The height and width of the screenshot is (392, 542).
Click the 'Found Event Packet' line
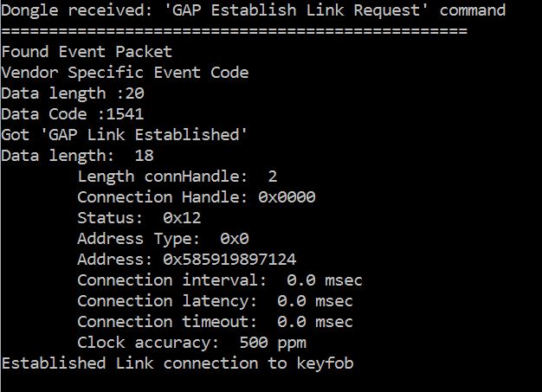point(87,52)
